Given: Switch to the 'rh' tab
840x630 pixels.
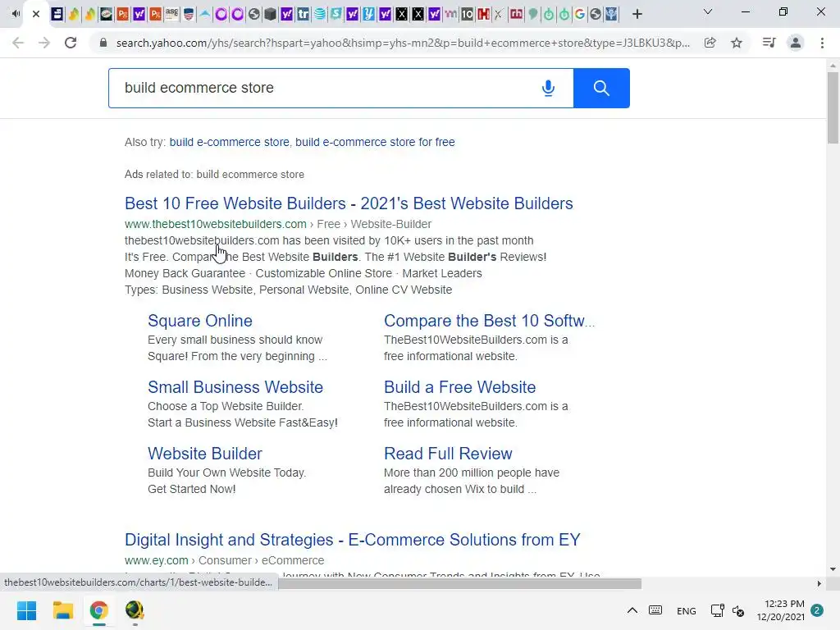Looking at the screenshot, I should 516,14.
